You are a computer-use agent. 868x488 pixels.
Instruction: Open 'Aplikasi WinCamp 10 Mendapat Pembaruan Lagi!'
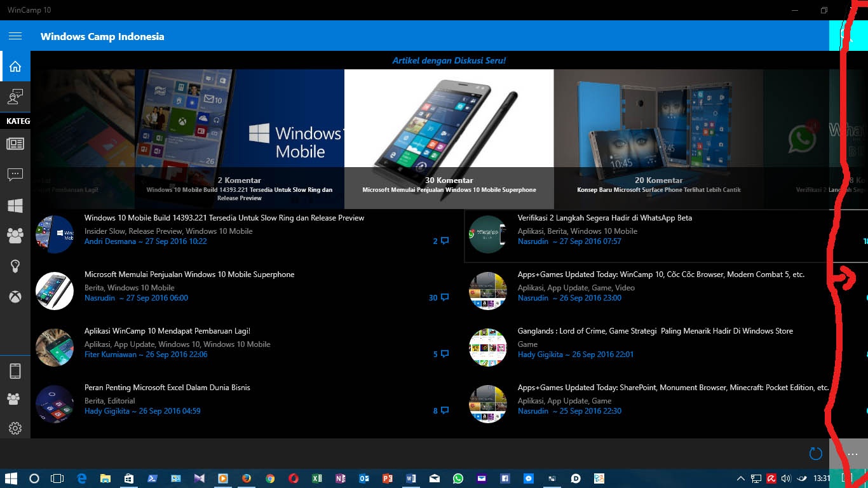167,331
